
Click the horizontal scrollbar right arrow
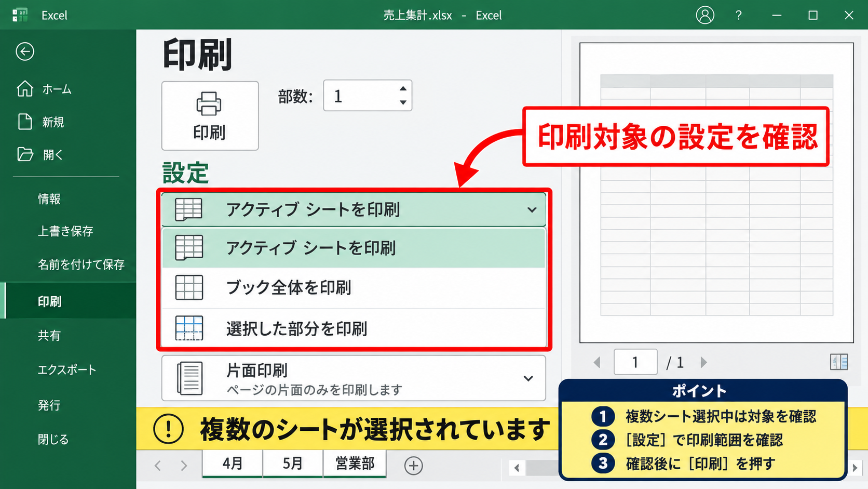tap(855, 468)
